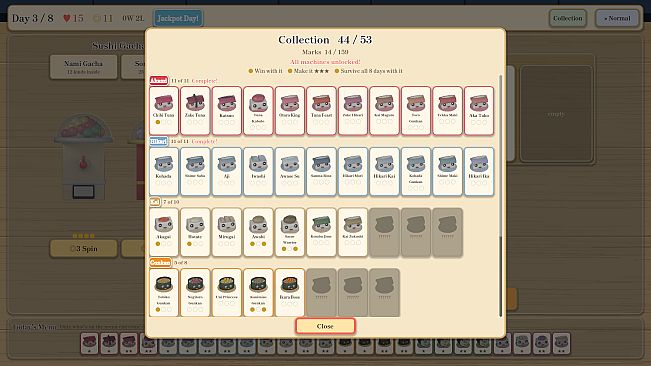Select the Kai category label
This screenshot has width=651, height=366.
[155, 202]
